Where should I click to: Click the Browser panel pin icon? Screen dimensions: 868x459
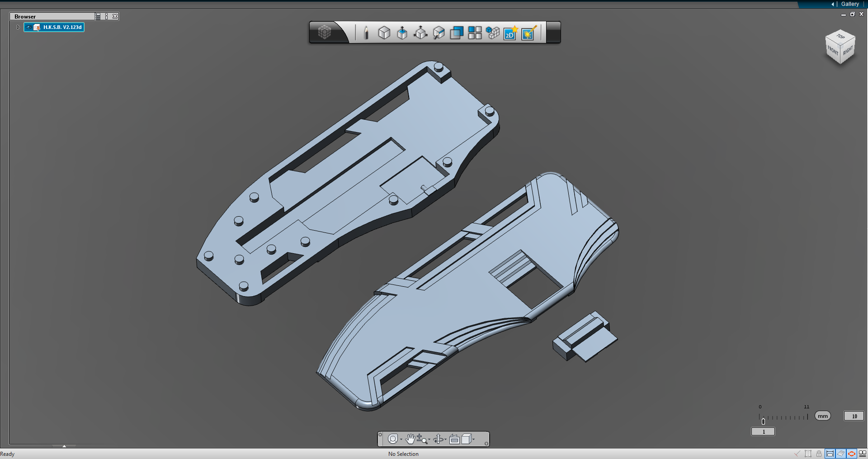107,16
